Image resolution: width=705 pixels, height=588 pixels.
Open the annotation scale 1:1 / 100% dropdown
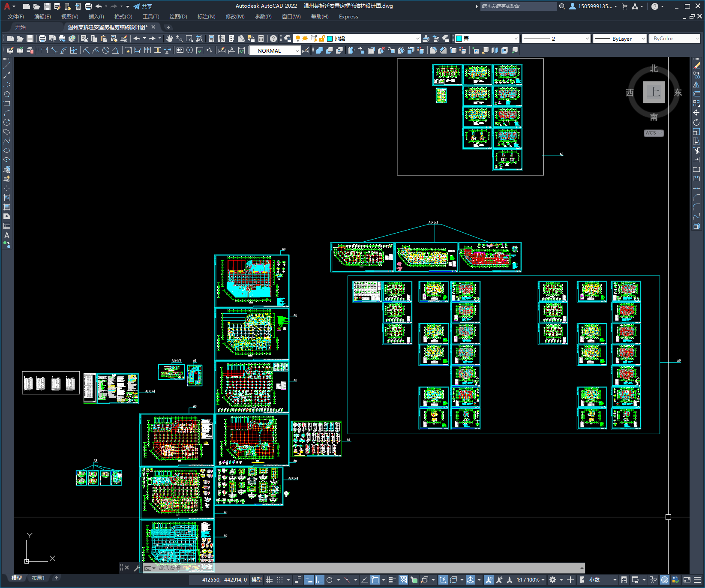[531, 580]
